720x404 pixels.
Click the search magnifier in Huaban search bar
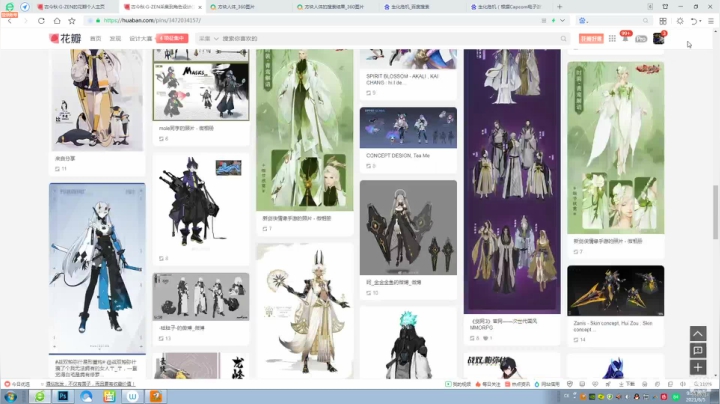[563, 39]
